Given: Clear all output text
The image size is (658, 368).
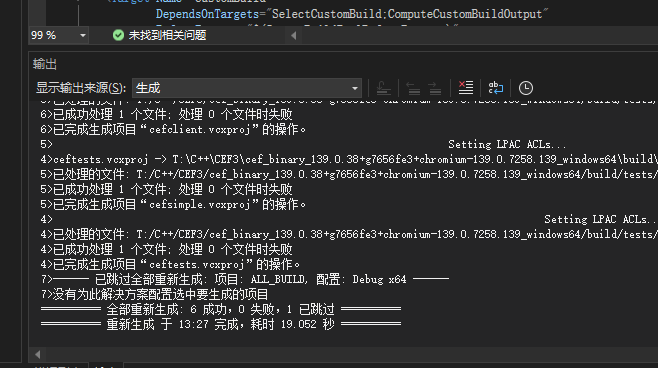Looking at the screenshot, I should click(465, 88).
